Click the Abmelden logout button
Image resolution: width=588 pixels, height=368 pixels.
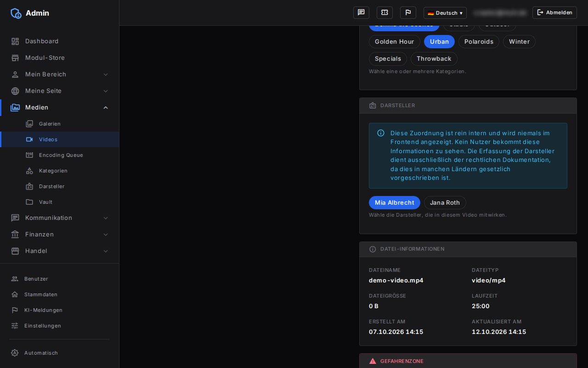coord(554,12)
